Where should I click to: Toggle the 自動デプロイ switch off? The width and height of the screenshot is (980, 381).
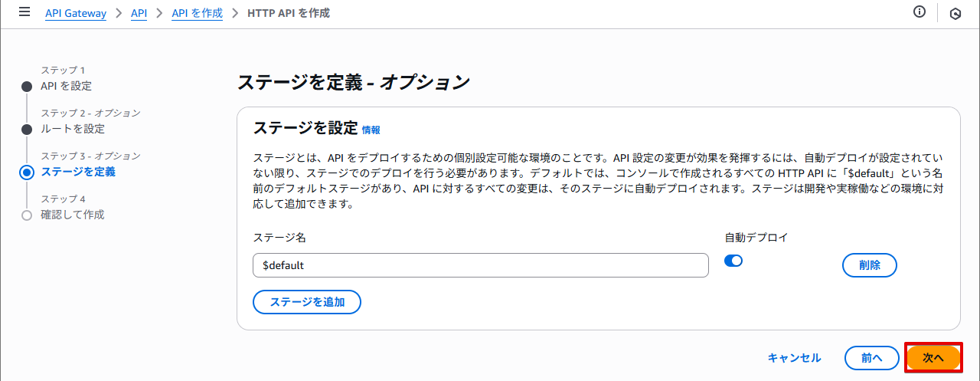(x=733, y=261)
